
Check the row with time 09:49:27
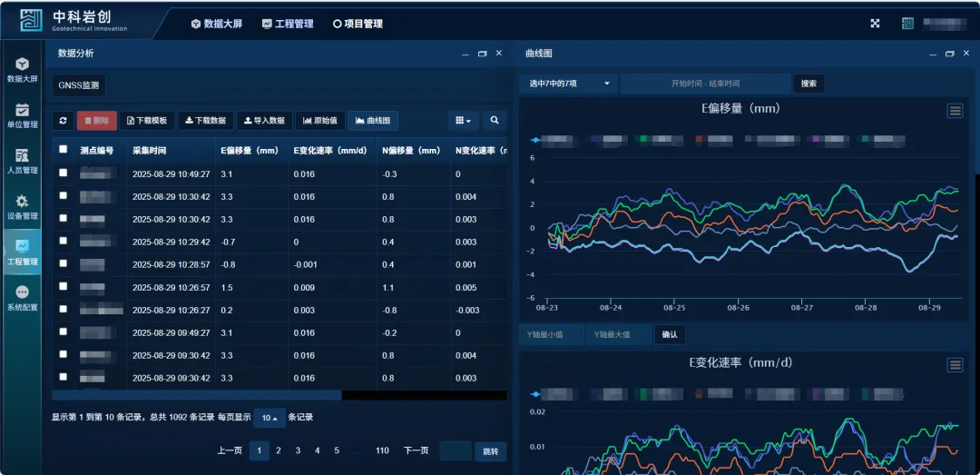click(64, 332)
